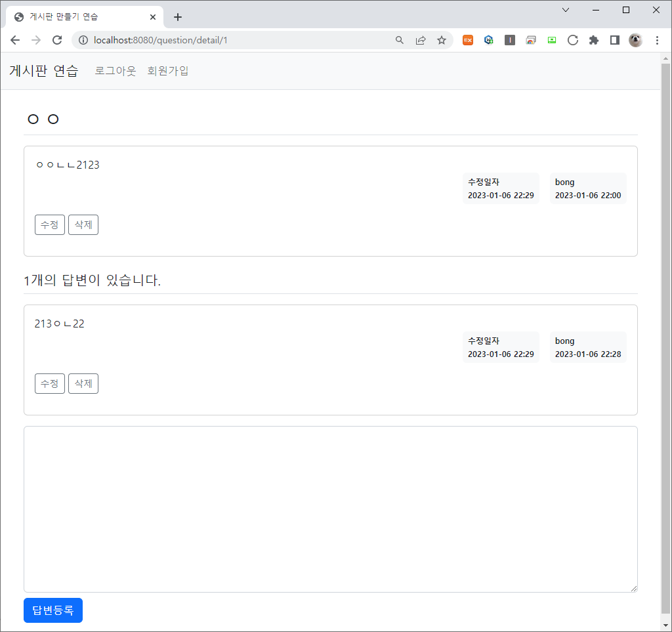Image resolution: width=672 pixels, height=632 pixels.
Task: Toggle the browser side panel
Action: pos(614,40)
